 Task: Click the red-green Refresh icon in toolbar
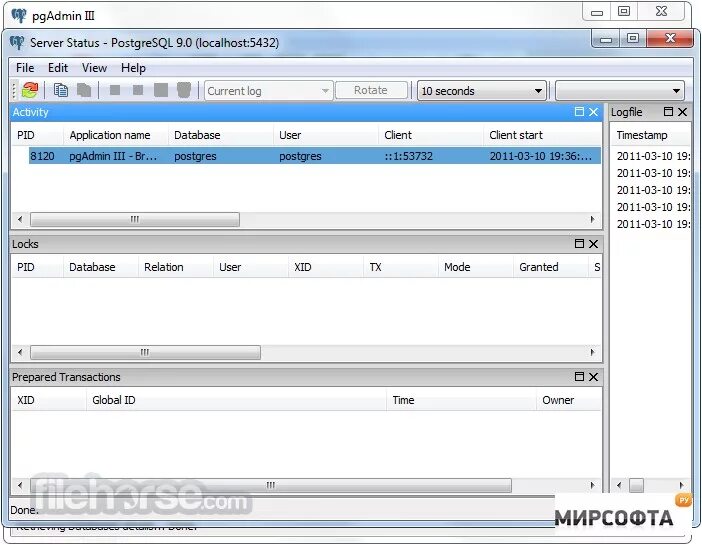click(30, 90)
